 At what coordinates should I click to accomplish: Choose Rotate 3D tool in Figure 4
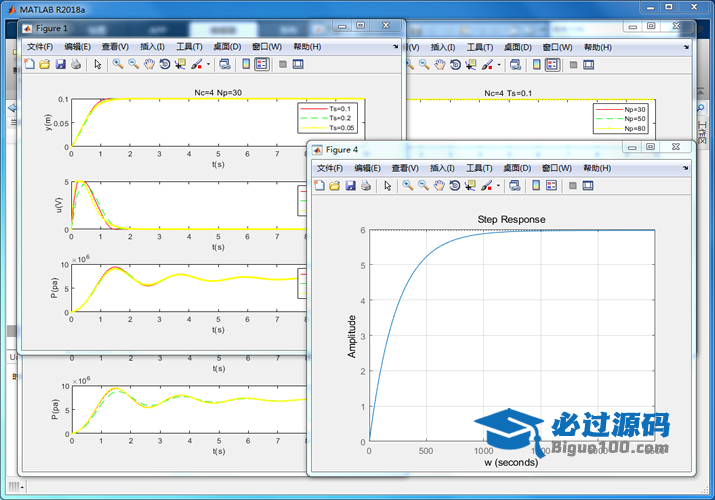click(455, 186)
